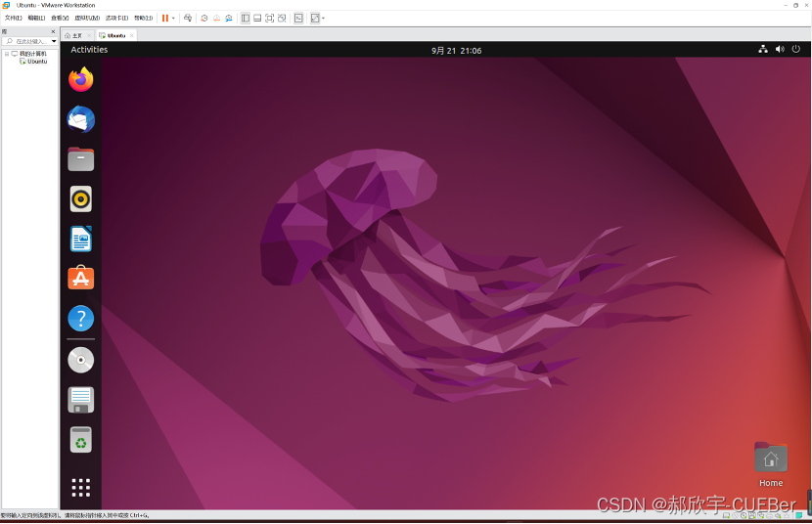Click Activities in Ubuntu top bar
Viewport: 812px width, 524px height.
pyautogui.click(x=89, y=50)
